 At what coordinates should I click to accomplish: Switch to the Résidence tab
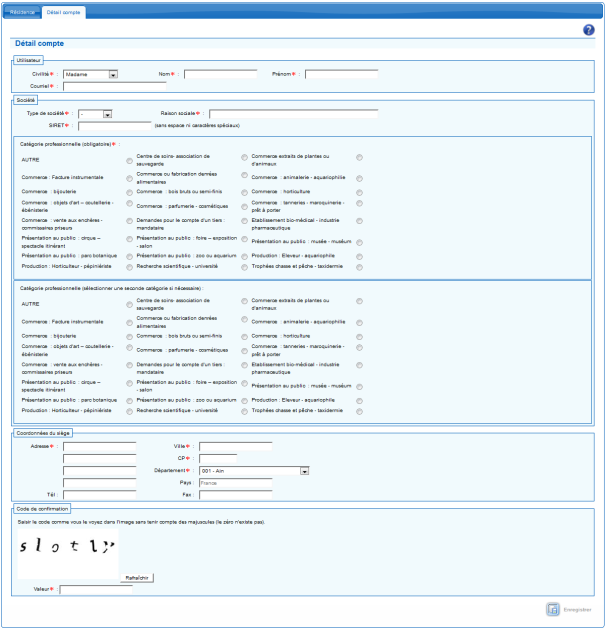[x=22, y=12]
